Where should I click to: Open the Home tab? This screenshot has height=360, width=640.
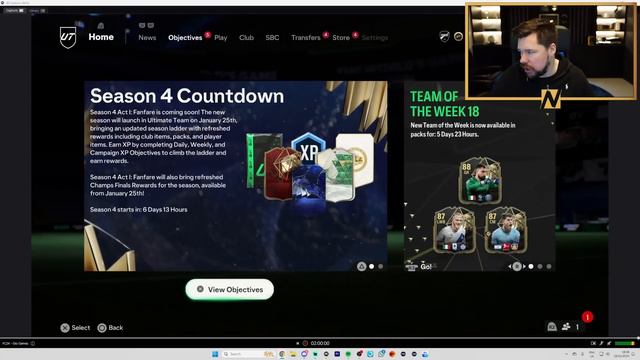(x=101, y=37)
